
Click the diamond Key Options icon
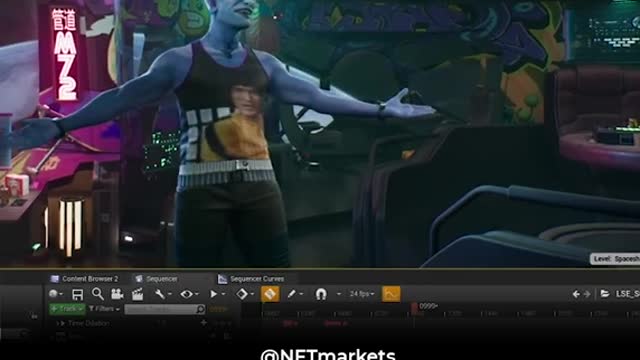242,294
